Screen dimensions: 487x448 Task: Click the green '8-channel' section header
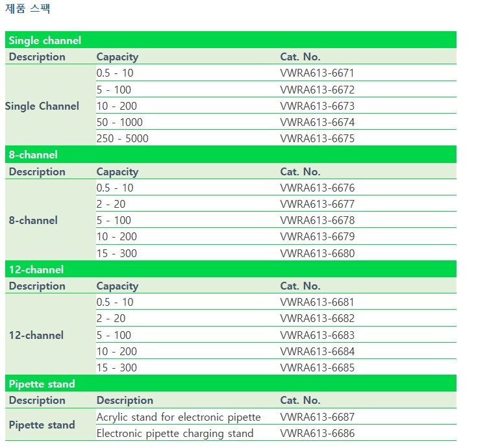point(231,155)
